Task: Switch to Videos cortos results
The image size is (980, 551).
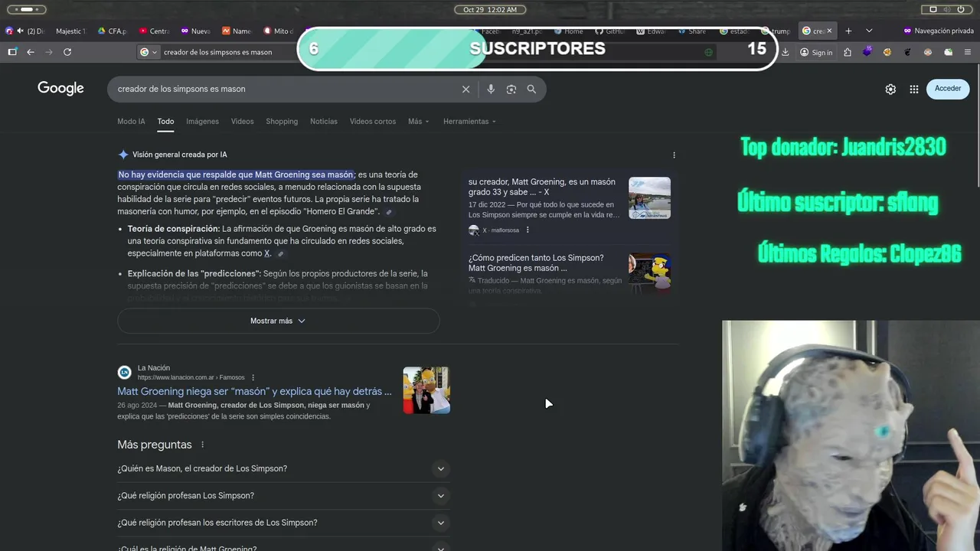Action: tap(373, 122)
